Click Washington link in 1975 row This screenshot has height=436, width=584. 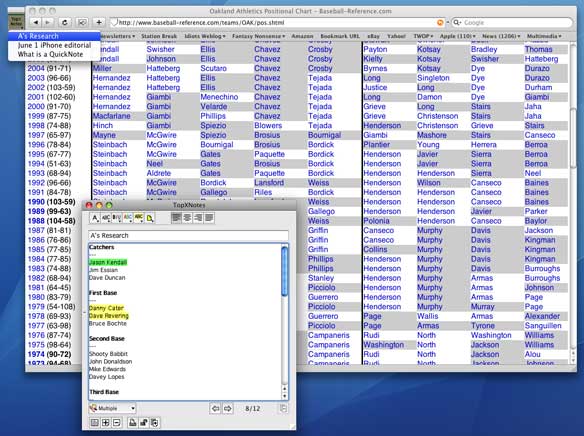384,345
